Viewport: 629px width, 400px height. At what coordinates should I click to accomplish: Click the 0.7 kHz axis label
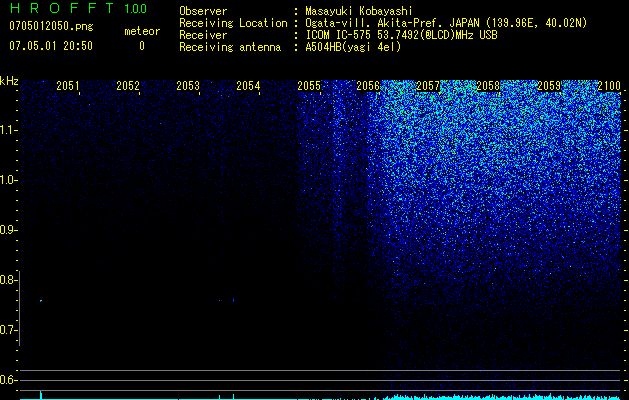coord(8,330)
